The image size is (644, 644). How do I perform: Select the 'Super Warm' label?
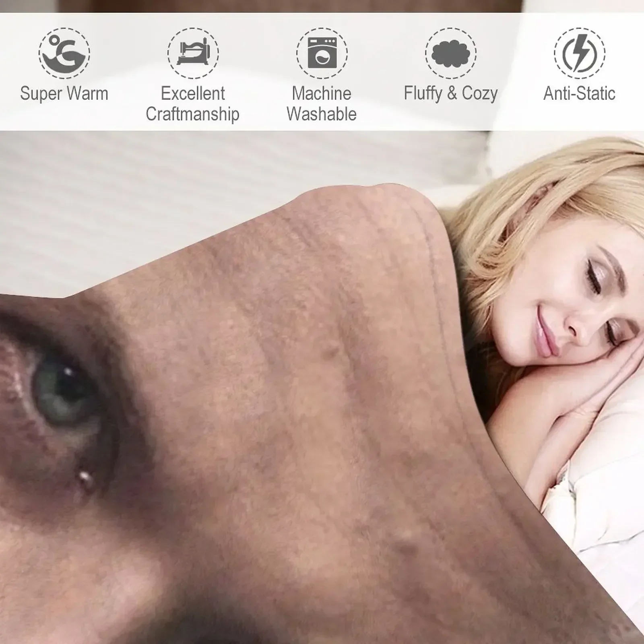pos(64,94)
